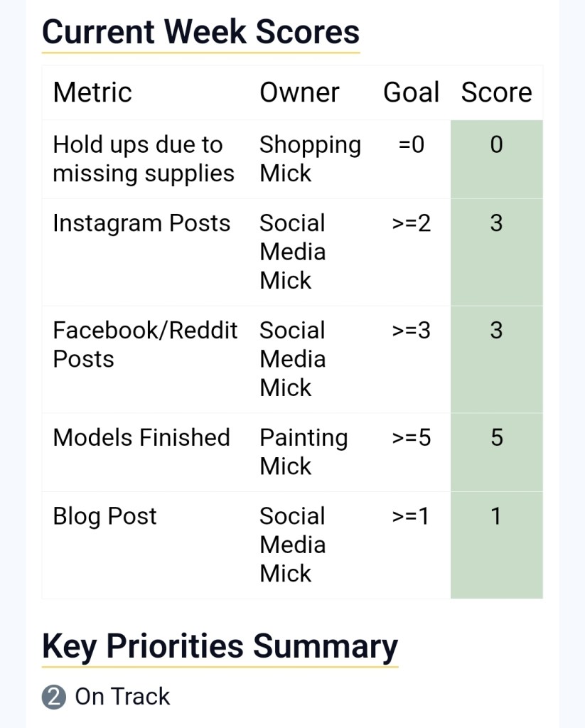
Task: Click the green Models Finished score of 5
Action: (x=496, y=451)
